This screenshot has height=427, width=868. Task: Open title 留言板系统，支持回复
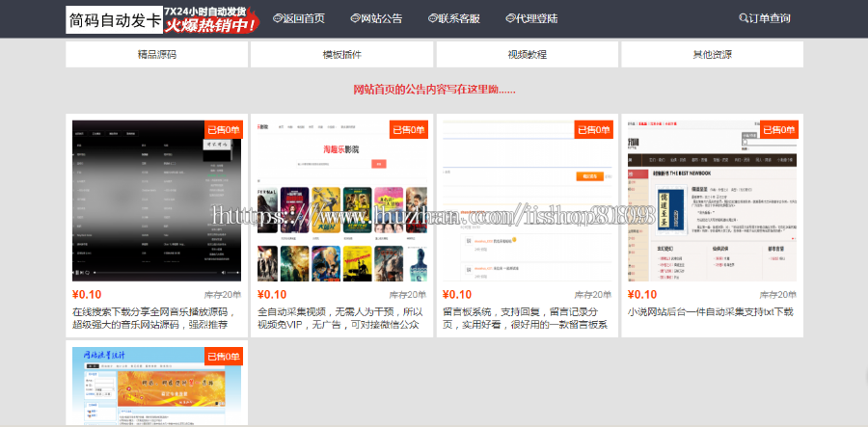[x=526, y=318]
